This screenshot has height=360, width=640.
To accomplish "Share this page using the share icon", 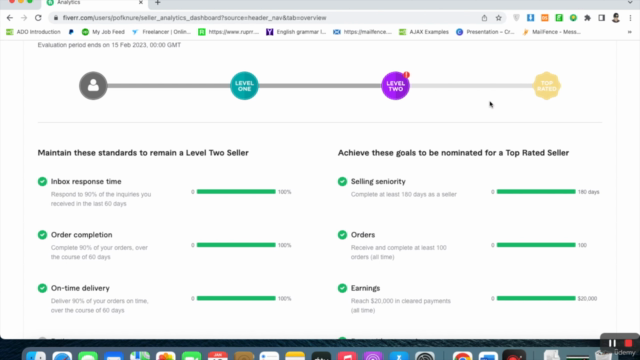I will pyautogui.click(x=484, y=18).
